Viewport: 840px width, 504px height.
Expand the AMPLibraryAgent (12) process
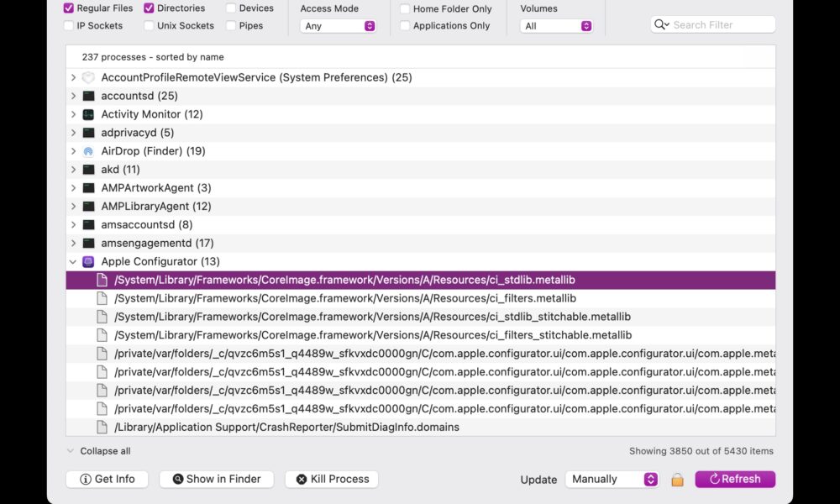click(73, 207)
